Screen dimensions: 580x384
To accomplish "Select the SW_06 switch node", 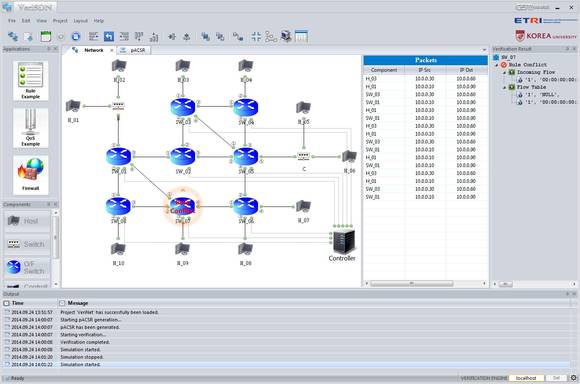I will click(246, 206).
